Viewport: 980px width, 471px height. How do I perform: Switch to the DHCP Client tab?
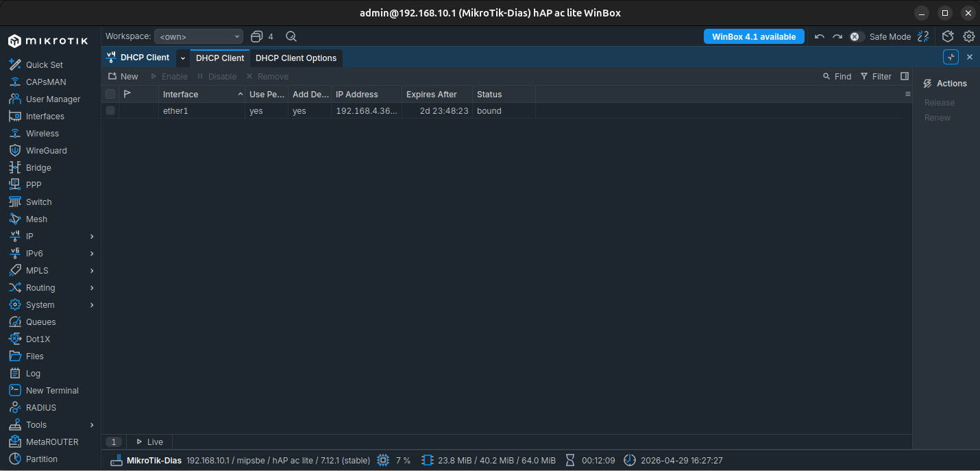coord(220,58)
